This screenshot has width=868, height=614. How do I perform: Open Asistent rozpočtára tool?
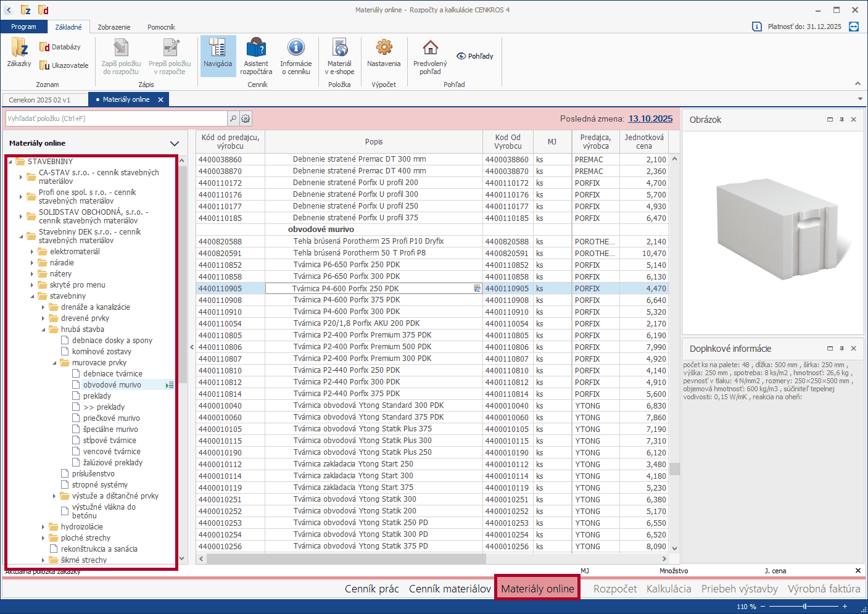(x=256, y=56)
